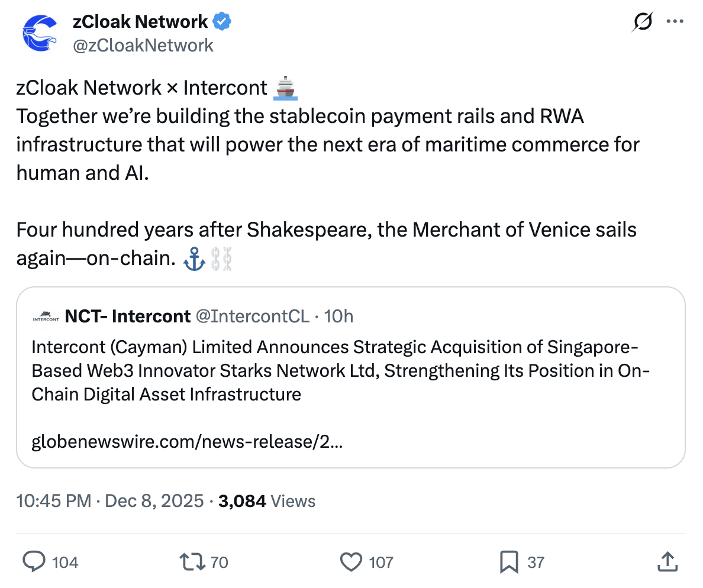
Task: Click the like count showing 107
Action: pos(382,563)
